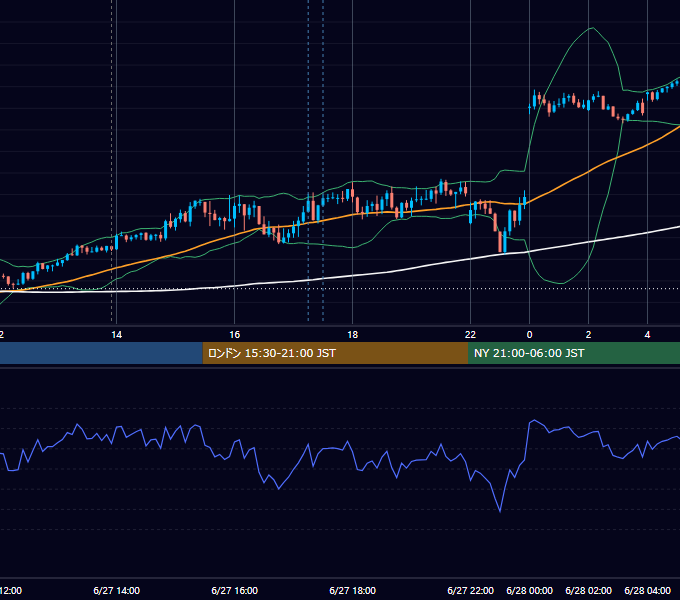Click the 14 hour label on price chart axis
This screenshot has width=680, height=600.
(x=116, y=334)
